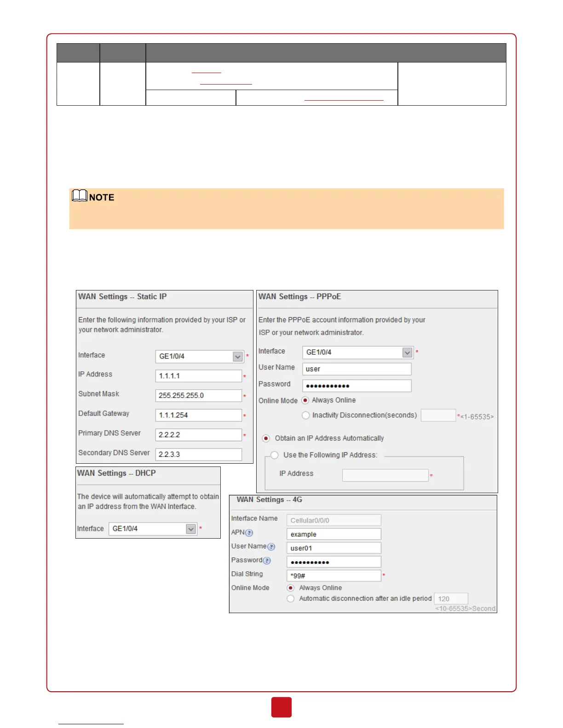Click the help icon beside 4G Password
Viewport: 563px width, 728px height.
(x=267, y=561)
